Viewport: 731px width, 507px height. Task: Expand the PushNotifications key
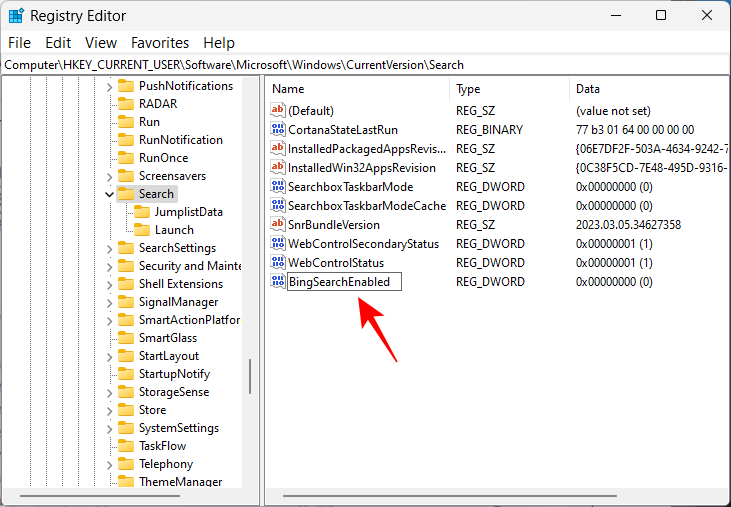(109, 86)
